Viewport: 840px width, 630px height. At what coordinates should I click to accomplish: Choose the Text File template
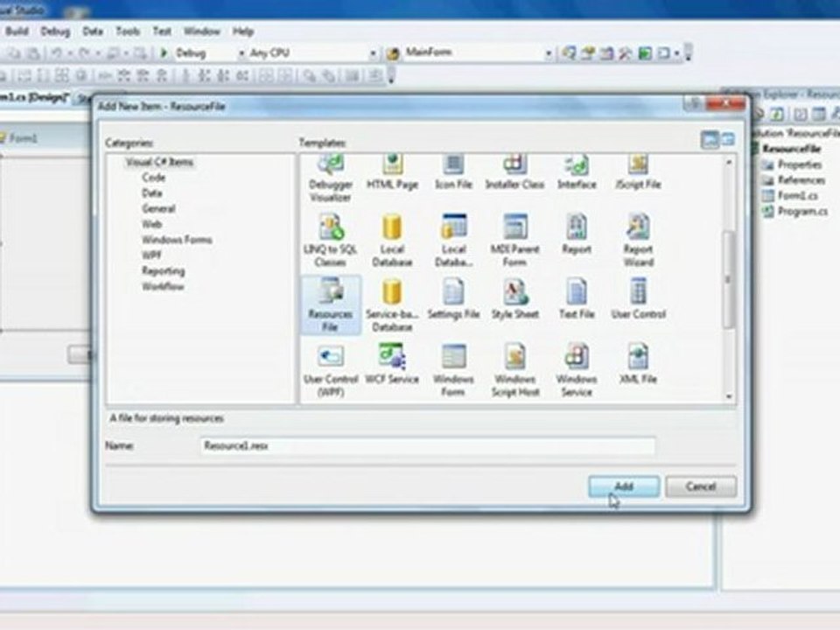577,299
